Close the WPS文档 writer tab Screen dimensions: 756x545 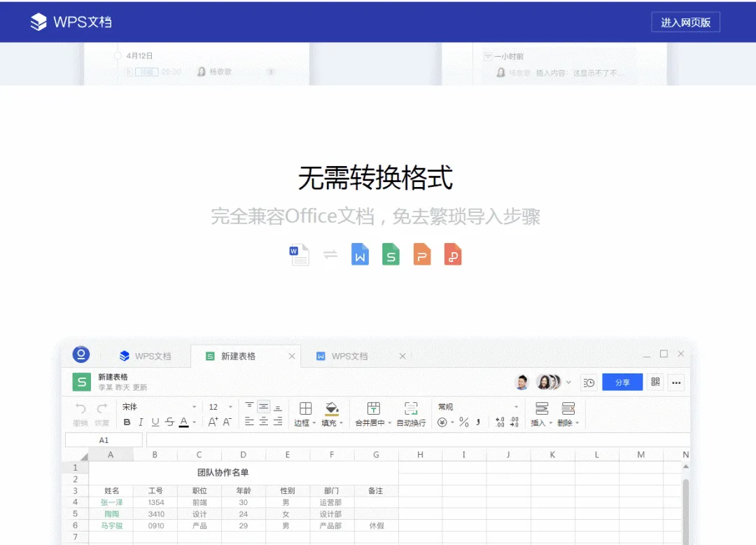pyautogui.click(x=402, y=356)
